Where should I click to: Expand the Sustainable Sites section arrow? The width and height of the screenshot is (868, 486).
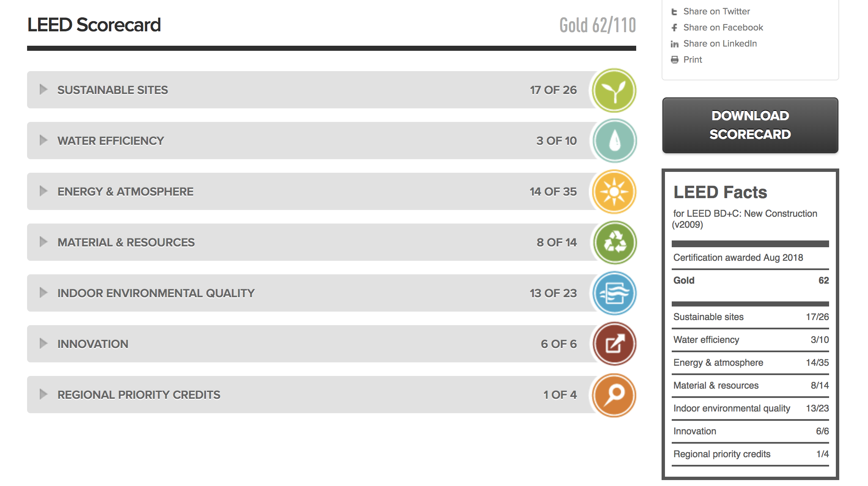point(43,89)
